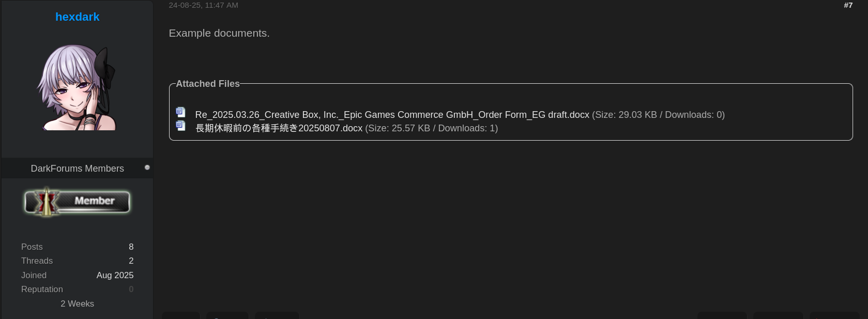The height and width of the screenshot is (319, 868).
Task: Click the Attached Files section label
Action: pyautogui.click(x=208, y=84)
